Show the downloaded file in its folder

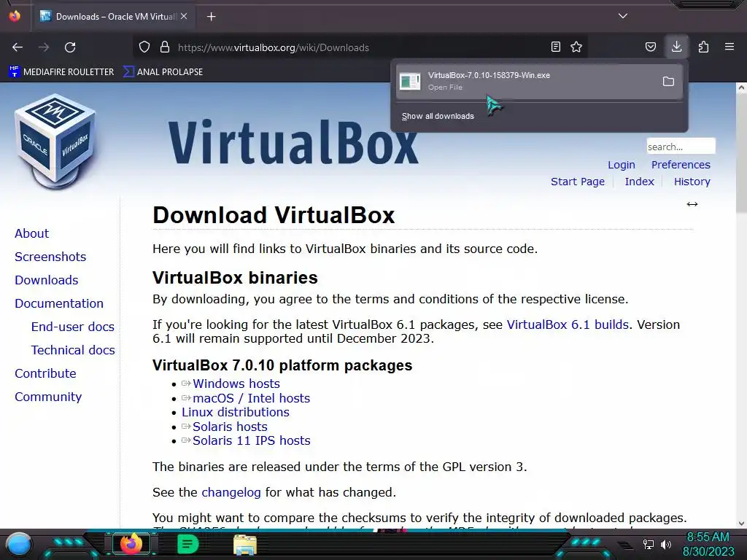tap(668, 82)
